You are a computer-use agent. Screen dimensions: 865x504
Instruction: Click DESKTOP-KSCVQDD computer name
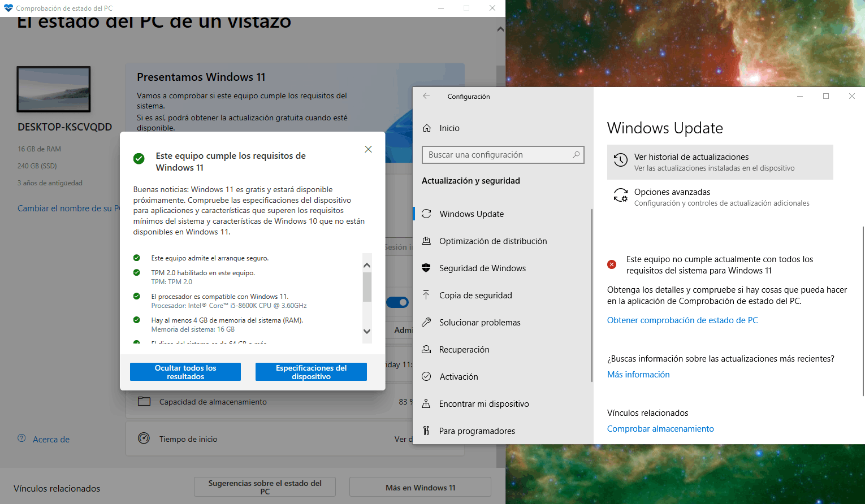[x=64, y=127]
